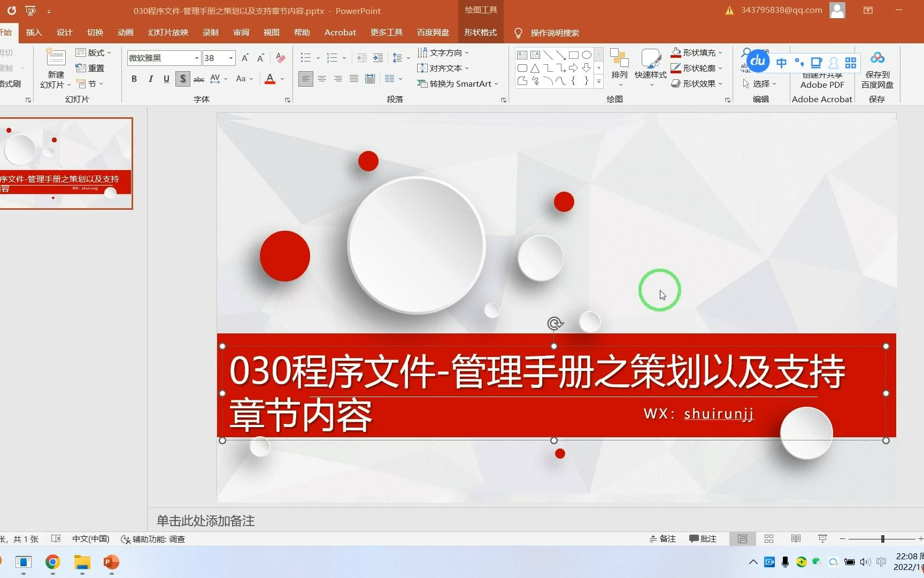The width and height of the screenshot is (924, 578).
Task: Select the isosceles triangle shape in gallery
Action: tap(535, 68)
